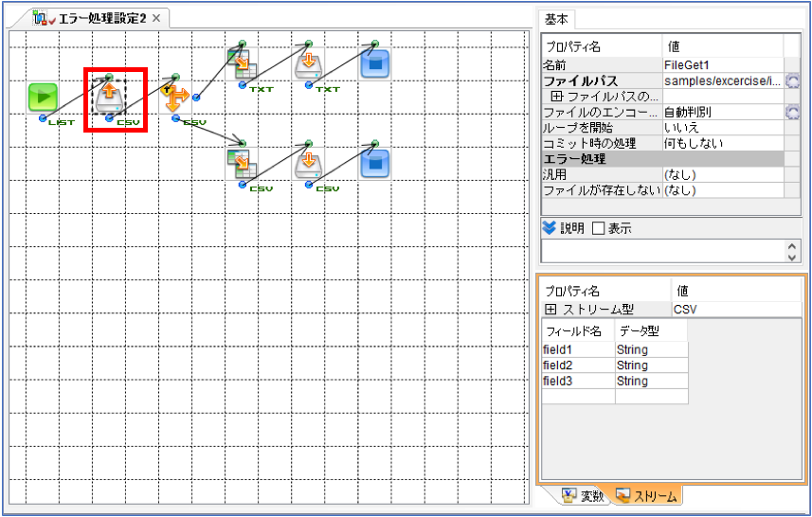This screenshot has height=517, width=812.
Task: Select the upper mapper component with TXT output
Action: 242,63
